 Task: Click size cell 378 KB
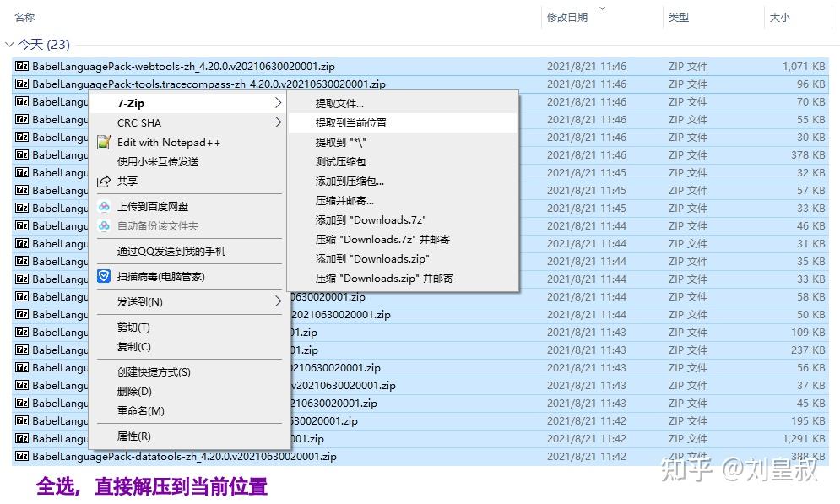(x=808, y=154)
